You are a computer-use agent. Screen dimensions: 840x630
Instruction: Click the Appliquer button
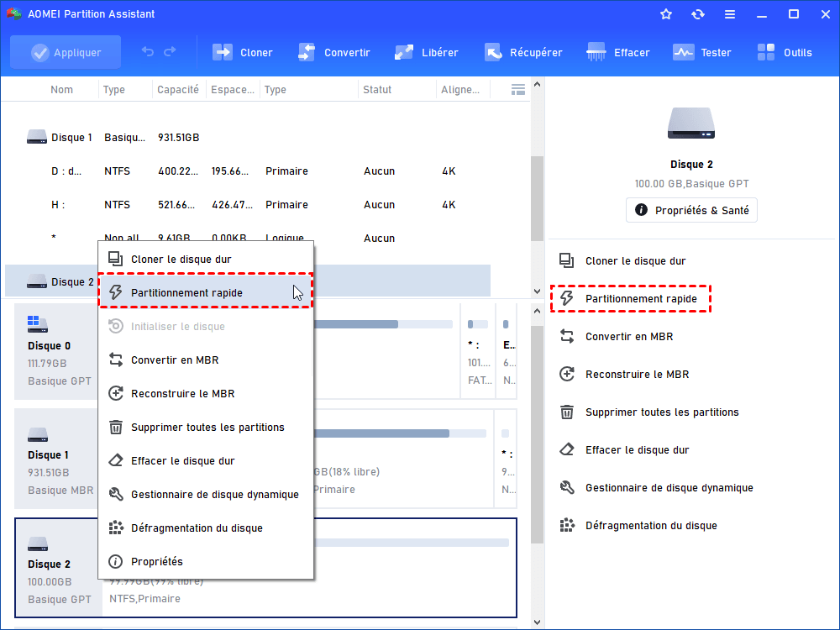point(66,52)
